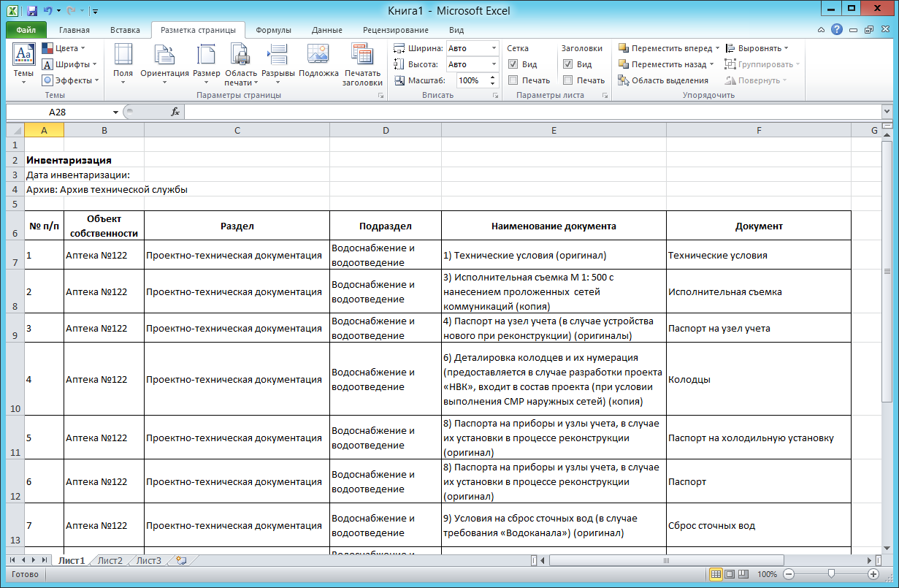Viewport: 899px width, 588px height.
Task: Toggle Headings View (Заголовки Вид) checkbox
Action: pyautogui.click(x=567, y=64)
